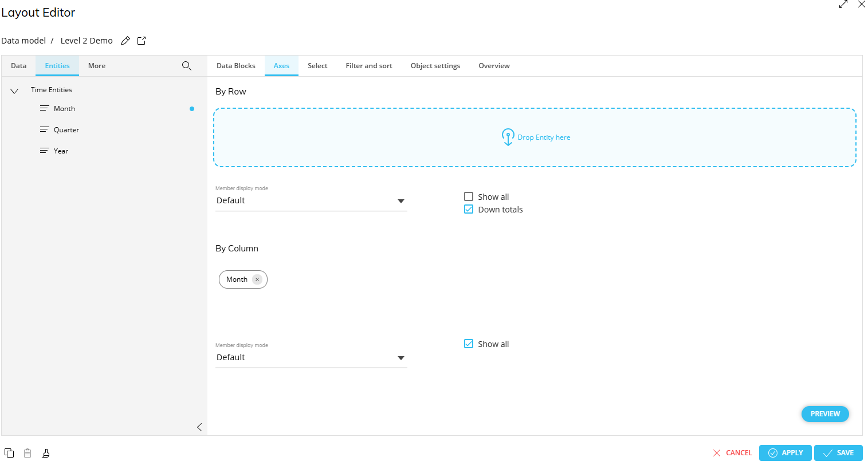The image size is (868, 465).
Task: Open the Object settings tab
Action: [x=435, y=66]
